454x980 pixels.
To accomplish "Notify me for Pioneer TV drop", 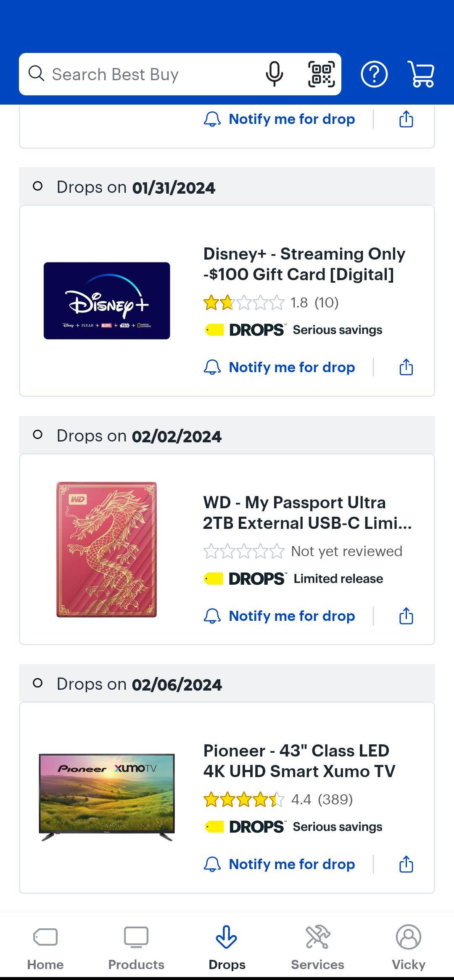I will coord(280,864).
